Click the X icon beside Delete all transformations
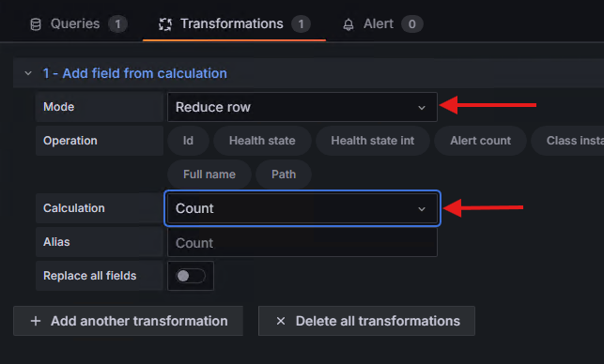This screenshot has height=364, width=604. [x=281, y=321]
